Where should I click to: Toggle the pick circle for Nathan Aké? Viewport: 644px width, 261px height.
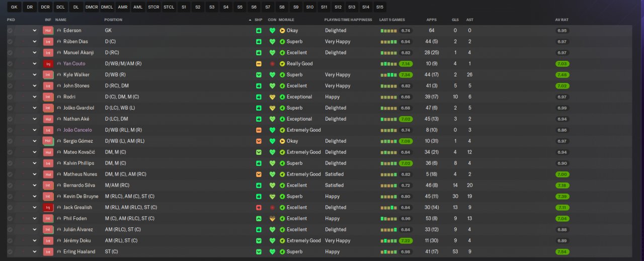click(10, 119)
